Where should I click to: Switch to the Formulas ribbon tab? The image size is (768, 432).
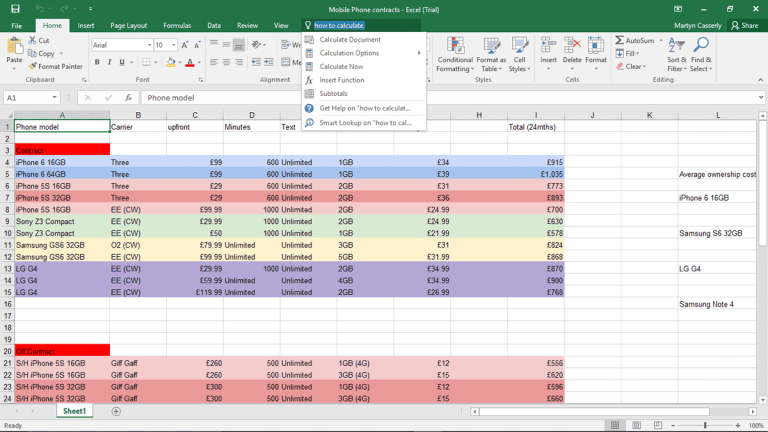tap(177, 25)
